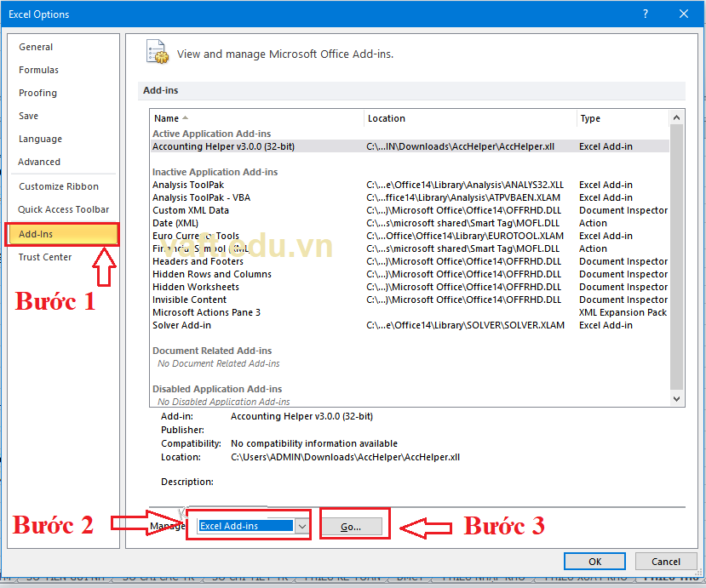The height and width of the screenshot is (588, 706).
Task: Open the Language options category
Action: (40, 139)
